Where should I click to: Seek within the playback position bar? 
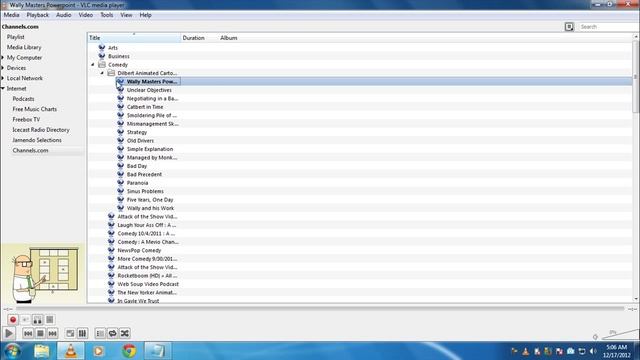pyautogui.click(x=319, y=309)
